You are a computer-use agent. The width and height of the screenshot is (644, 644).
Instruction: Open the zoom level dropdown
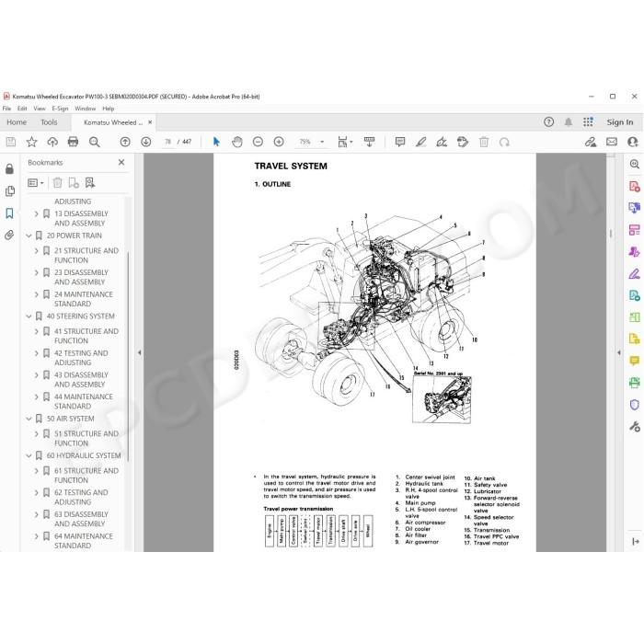pos(322,142)
